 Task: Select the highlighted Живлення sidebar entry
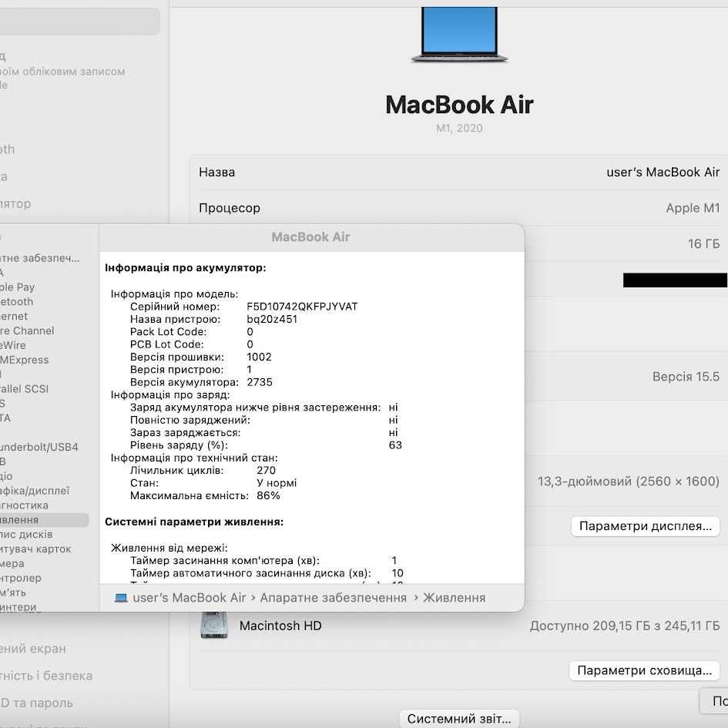44,519
